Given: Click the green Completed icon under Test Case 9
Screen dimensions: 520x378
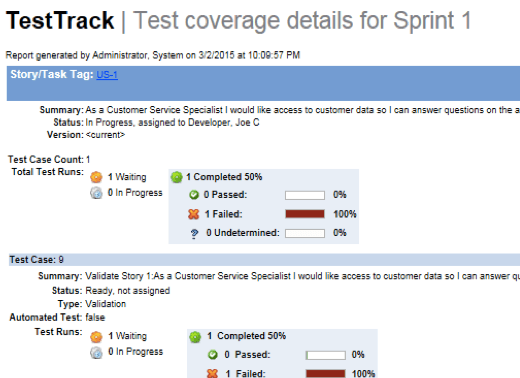Looking at the screenshot, I should coord(195,337).
